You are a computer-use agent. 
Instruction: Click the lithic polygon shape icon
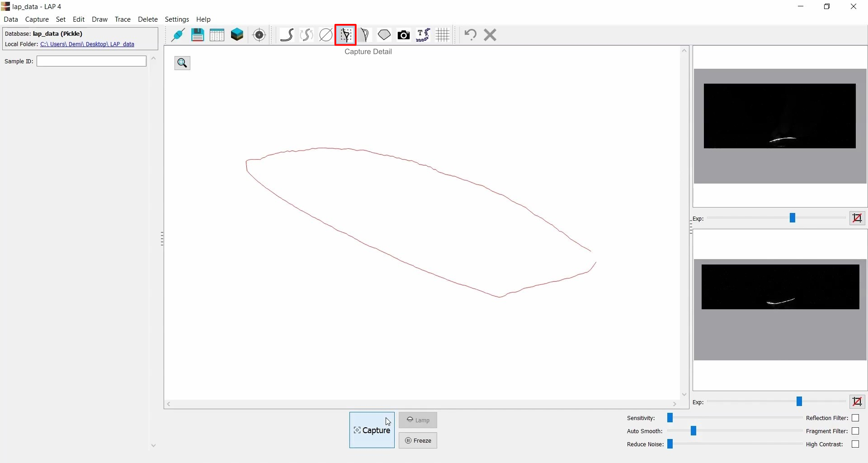coord(384,35)
